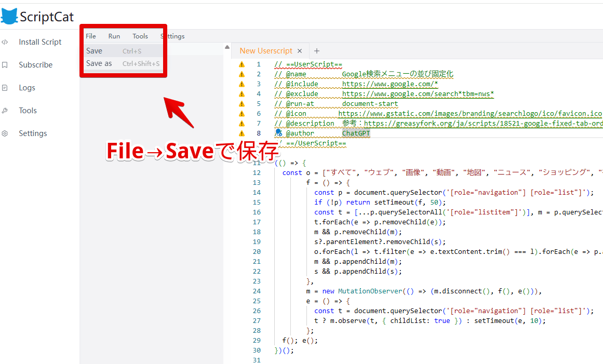Click the quick-fix icon before @author
The width and height of the screenshot is (603, 364).
point(278,132)
